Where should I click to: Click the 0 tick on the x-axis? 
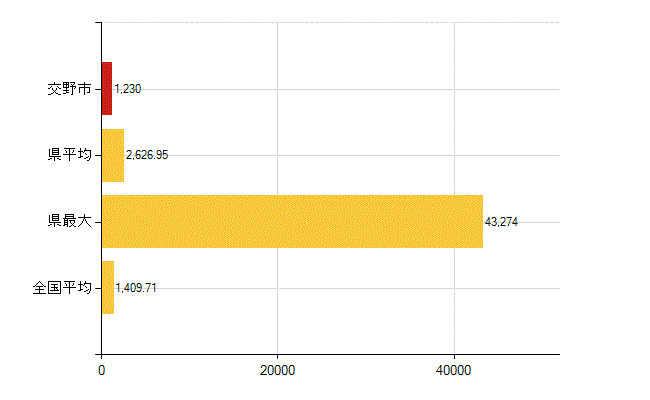[x=102, y=370]
